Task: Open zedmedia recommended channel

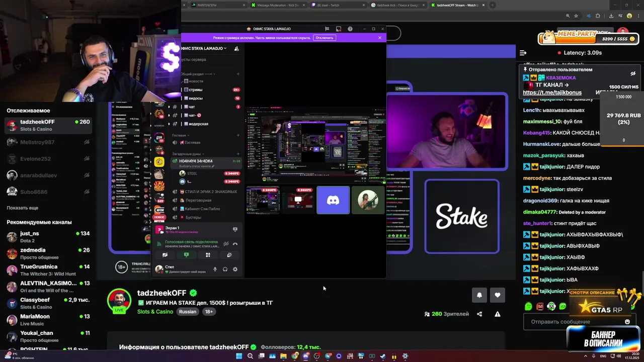Action: pos(48,253)
